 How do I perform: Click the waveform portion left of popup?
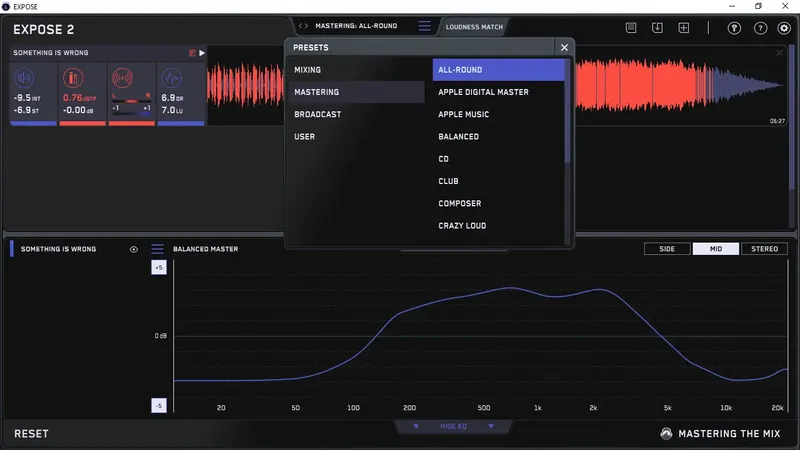(245, 85)
